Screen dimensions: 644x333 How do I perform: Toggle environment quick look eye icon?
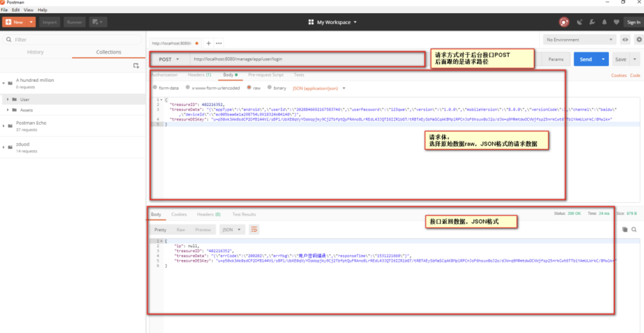point(625,40)
